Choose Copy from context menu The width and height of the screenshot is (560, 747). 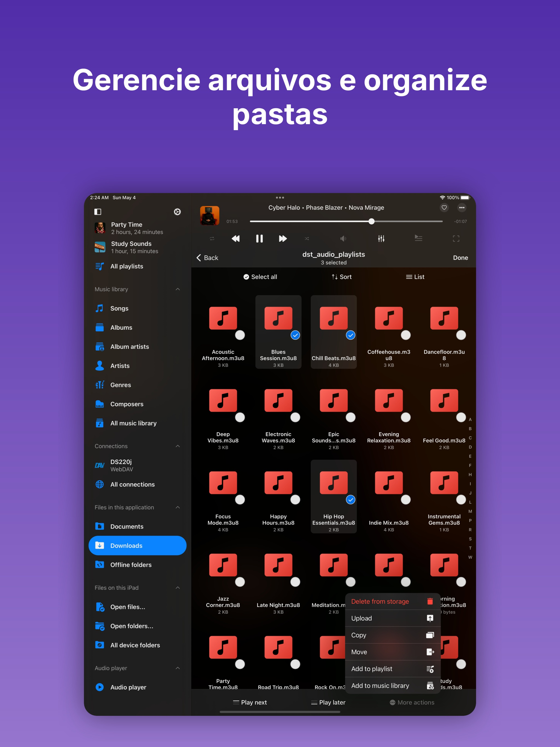392,635
